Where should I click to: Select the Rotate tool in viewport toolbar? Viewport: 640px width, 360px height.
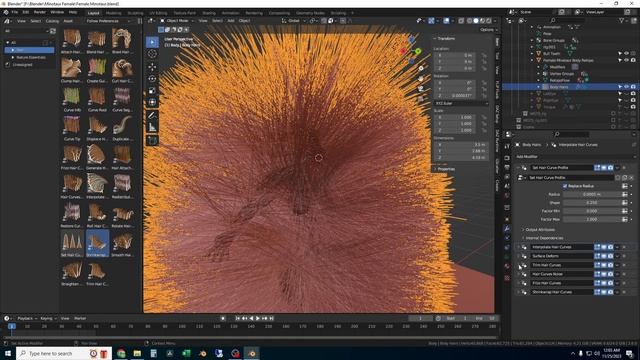pyautogui.click(x=152, y=79)
